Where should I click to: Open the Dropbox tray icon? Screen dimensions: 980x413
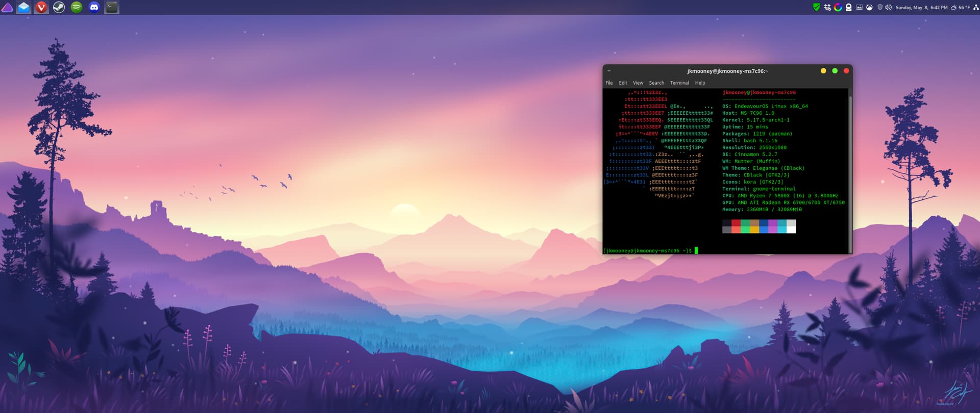click(x=827, y=7)
